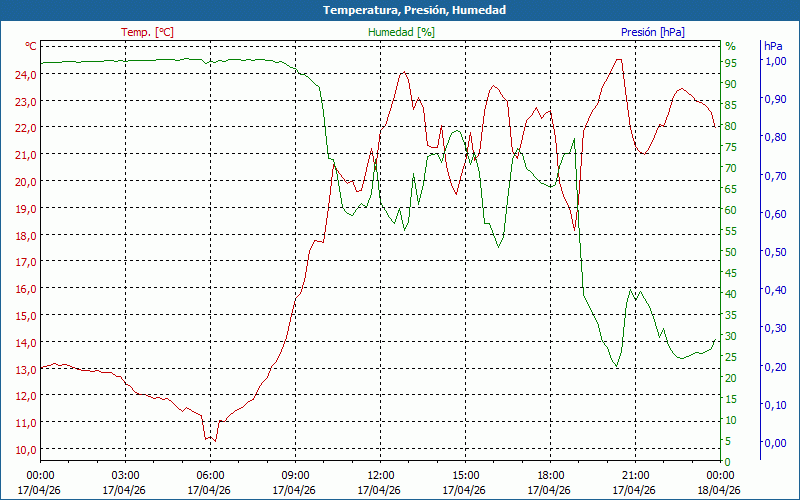Click the 18:00 time axis label
The image size is (800, 500).
tap(550, 475)
